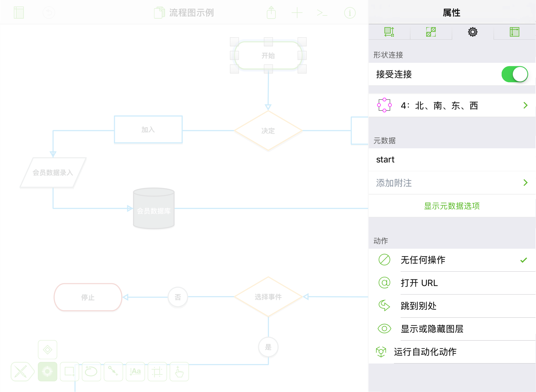Click the 元数据 section header
536x392 pixels.
coord(384,141)
